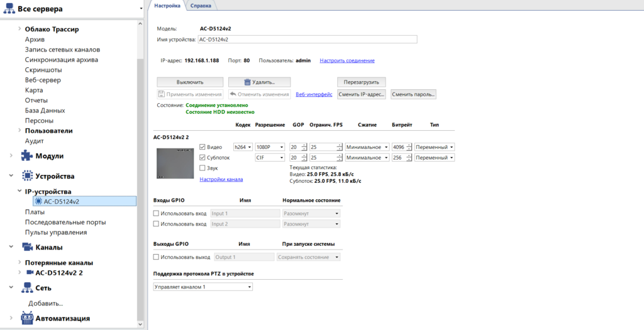Open the Настройка tab
Viewport: 644px width, 330px height.
(x=167, y=5)
